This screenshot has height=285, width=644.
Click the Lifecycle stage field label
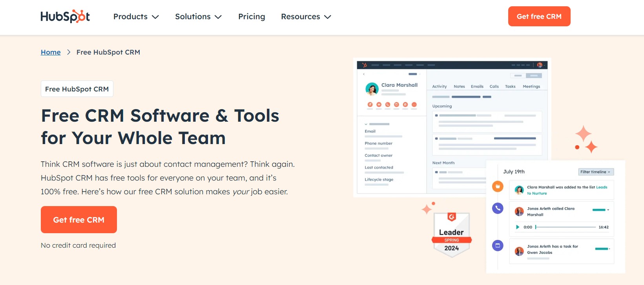(x=379, y=179)
